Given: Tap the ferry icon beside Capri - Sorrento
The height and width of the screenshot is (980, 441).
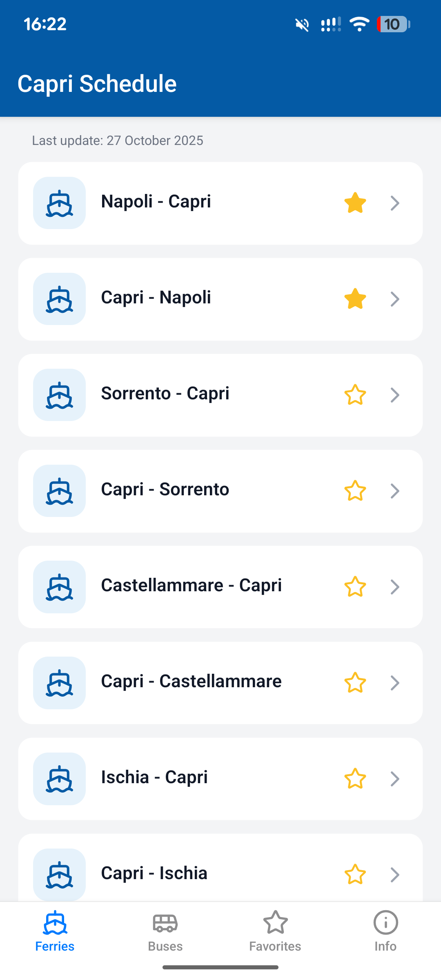Looking at the screenshot, I should pos(59,491).
